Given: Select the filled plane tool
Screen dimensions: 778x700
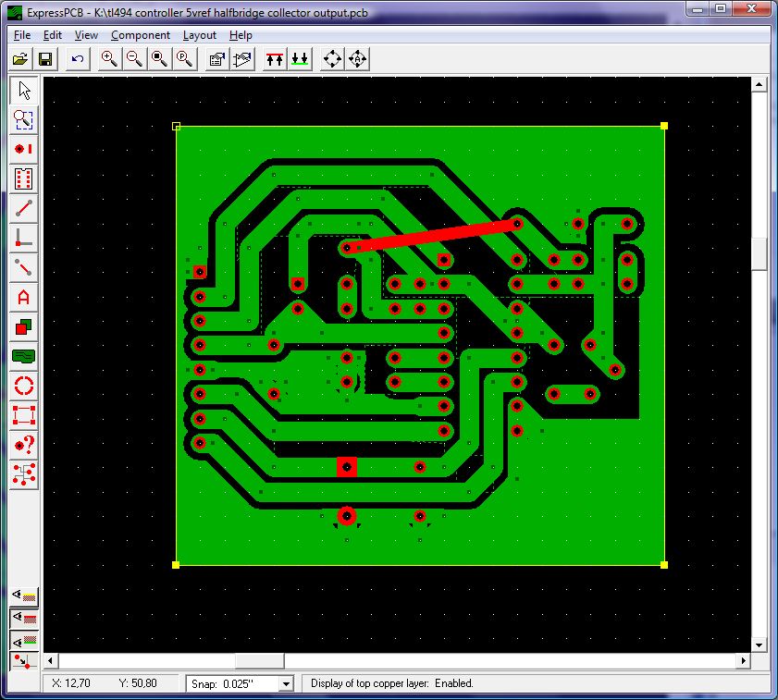Looking at the screenshot, I should (24, 356).
